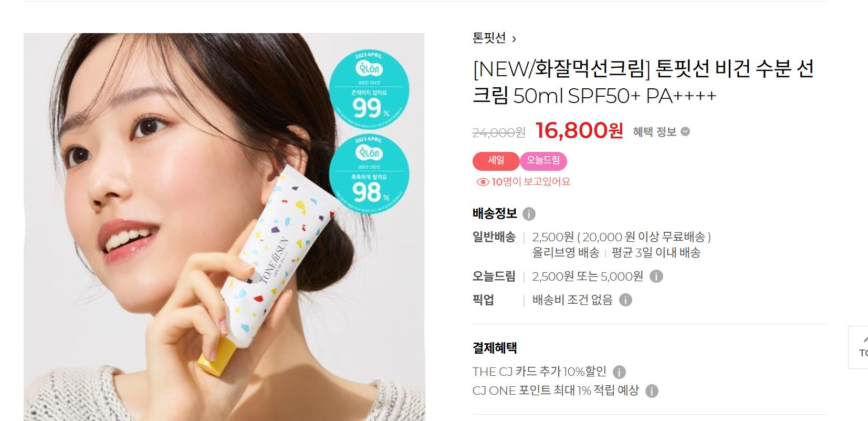The height and width of the screenshot is (421, 868).
Task: Click CJ ONE 포인트 최대 1% 적립 text
Action: point(556,390)
